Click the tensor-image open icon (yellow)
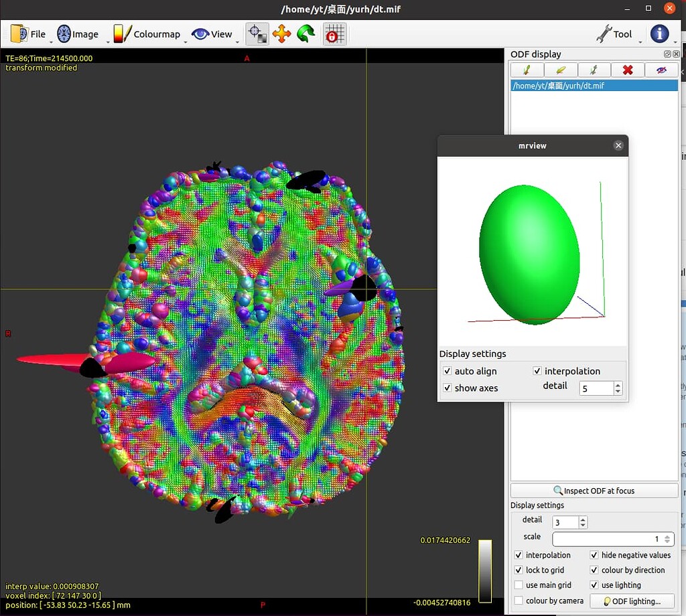 [x=561, y=70]
